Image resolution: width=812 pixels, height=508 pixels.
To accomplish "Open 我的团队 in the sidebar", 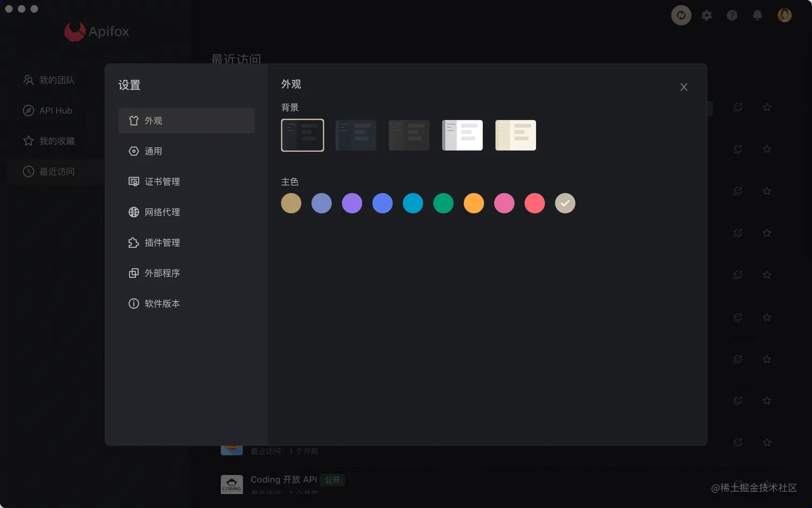I will point(55,80).
